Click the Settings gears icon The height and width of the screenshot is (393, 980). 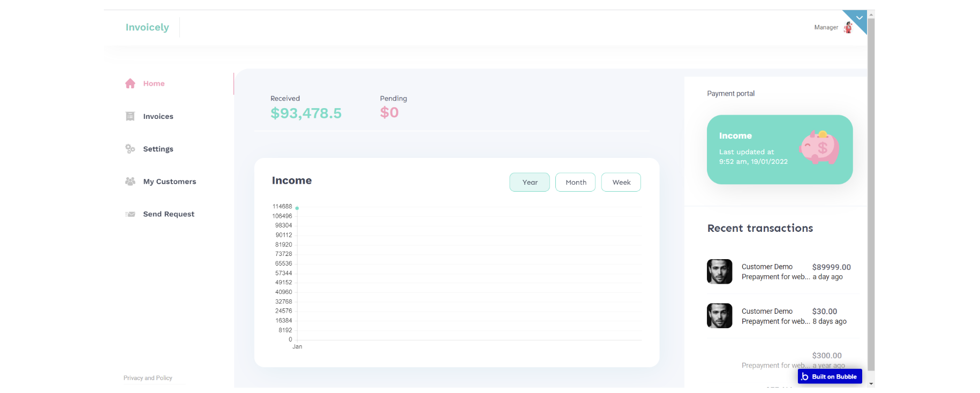point(130,149)
